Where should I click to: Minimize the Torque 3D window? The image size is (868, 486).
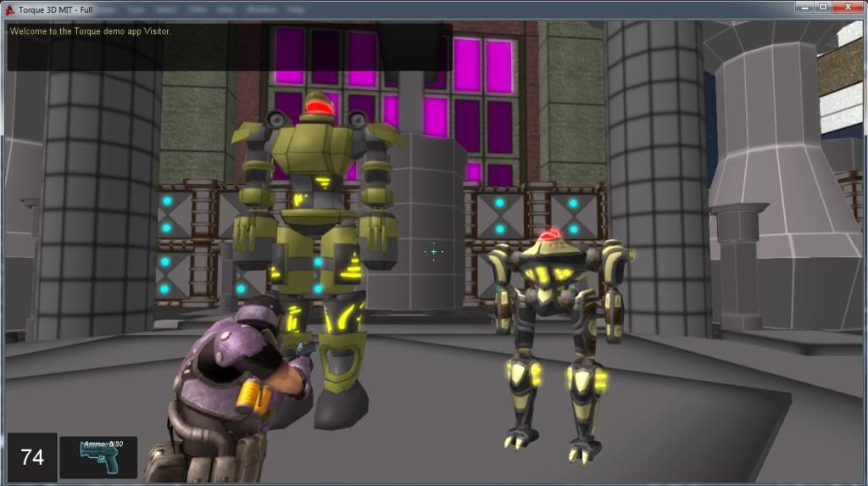tap(803, 8)
